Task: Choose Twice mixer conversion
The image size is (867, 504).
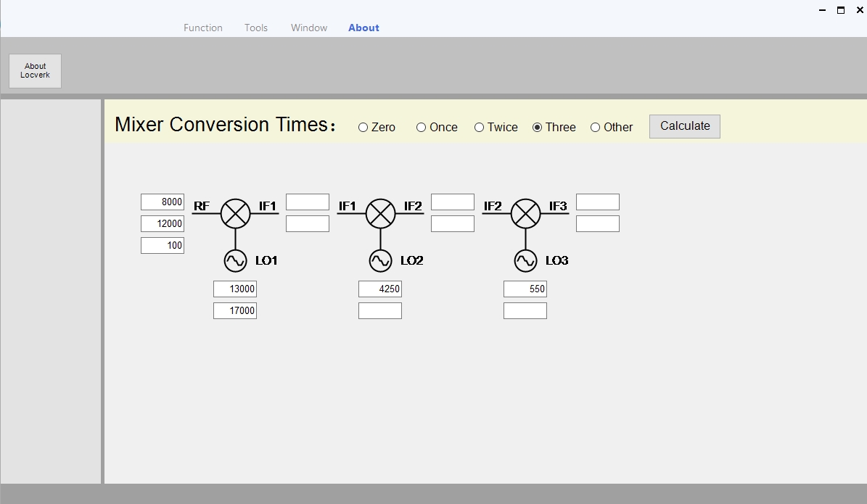Action: 480,128
